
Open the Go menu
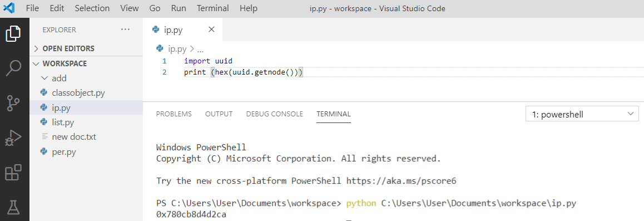point(155,8)
